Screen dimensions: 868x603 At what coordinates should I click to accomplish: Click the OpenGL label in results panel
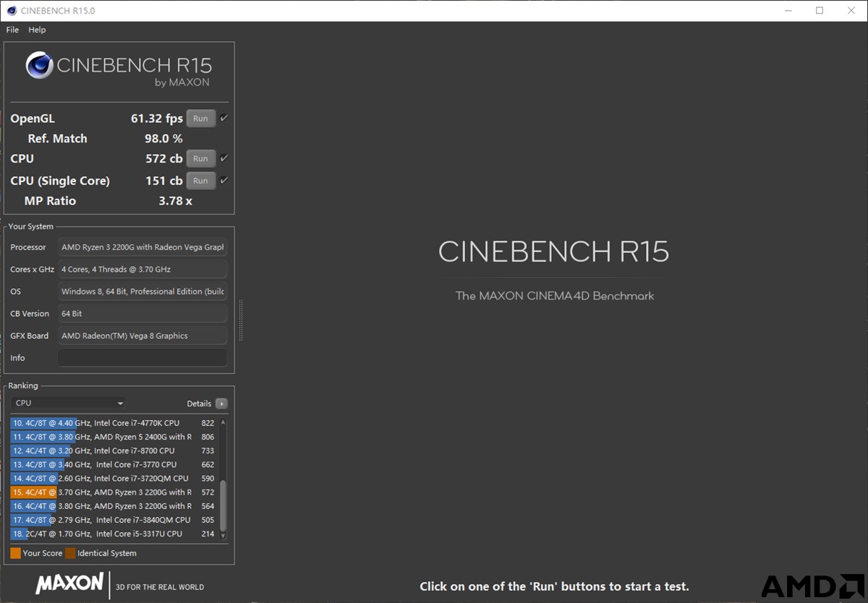[33, 119]
